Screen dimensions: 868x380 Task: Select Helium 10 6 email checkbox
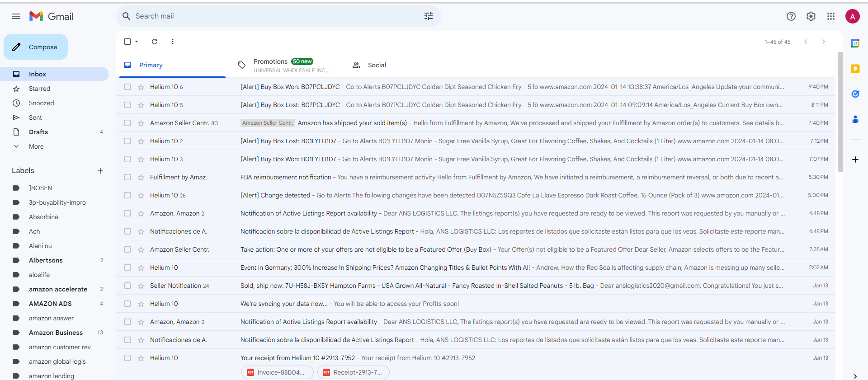(127, 87)
